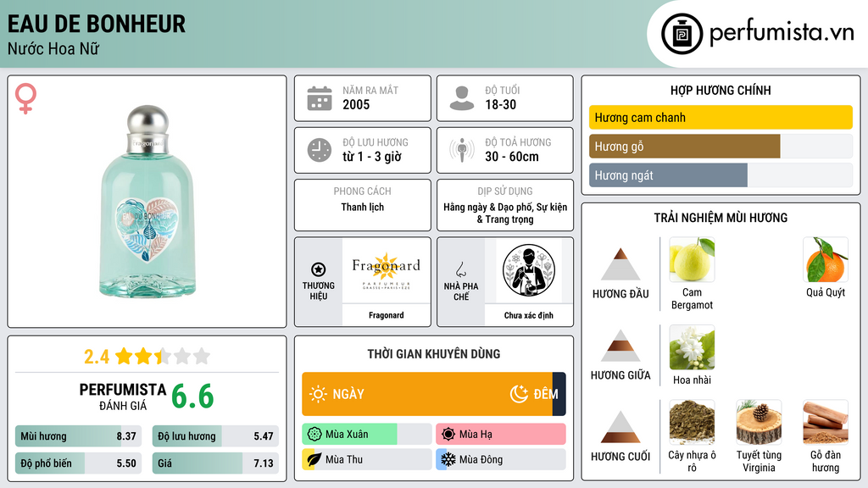
Task: Click the calendar icon beside Năm ra mắt
Action: (x=320, y=98)
